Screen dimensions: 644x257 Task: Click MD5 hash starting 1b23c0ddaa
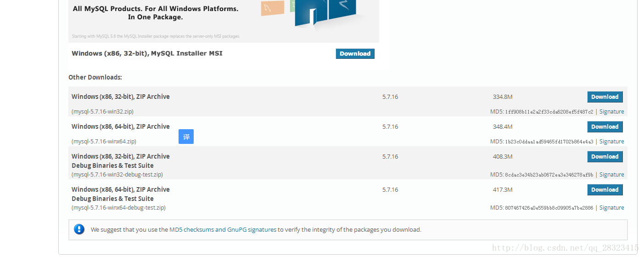pyautogui.click(x=549, y=142)
